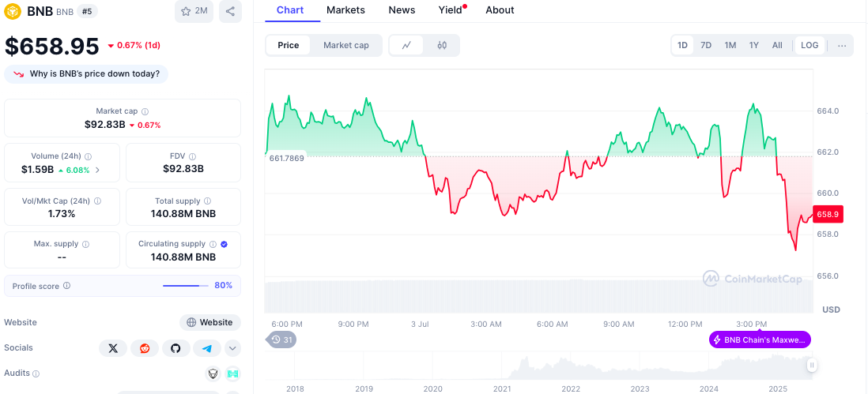Toggle the LOG scale button
This screenshot has height=394, width=868.
click(810, 45)
